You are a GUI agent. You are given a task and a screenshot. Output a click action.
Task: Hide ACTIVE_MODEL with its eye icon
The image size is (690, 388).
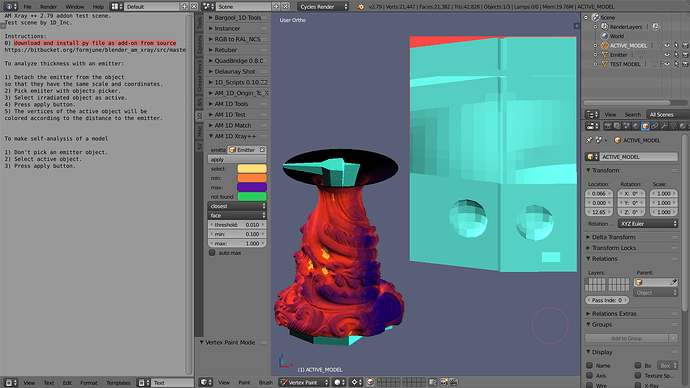click(x=667, y=45)
